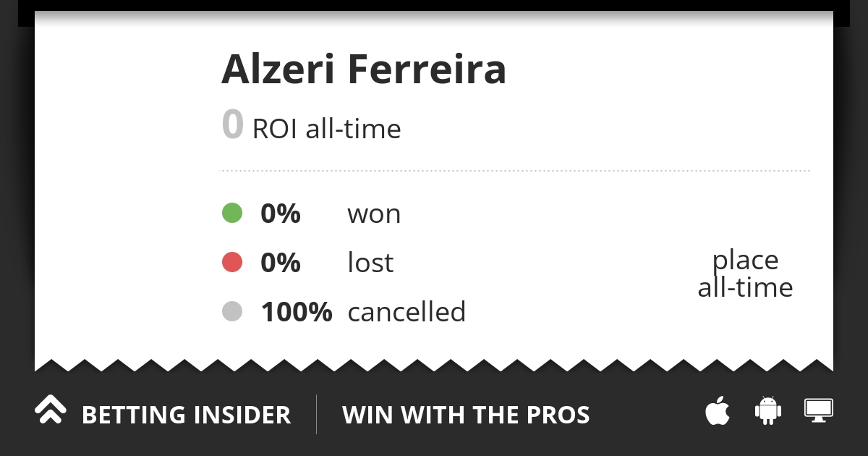This screenshot has width=868, height=456.
Task: Click the desktop monitor icon
Action: coord(819,410)
